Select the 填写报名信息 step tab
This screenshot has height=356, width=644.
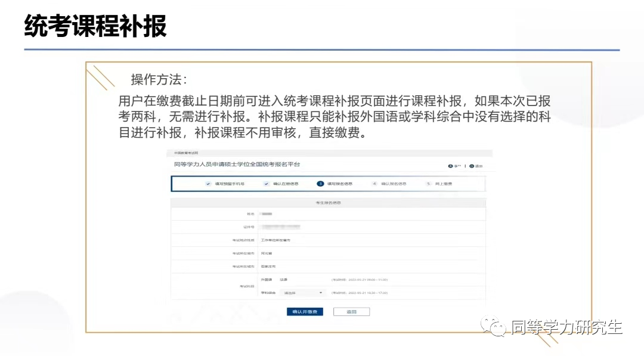pos(339,184)
